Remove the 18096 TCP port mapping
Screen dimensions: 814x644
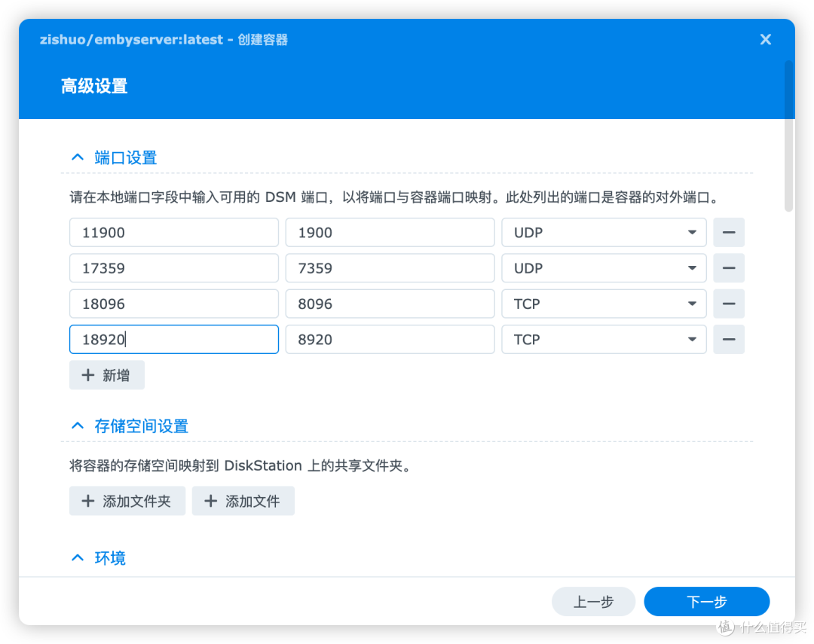[728, 304]
